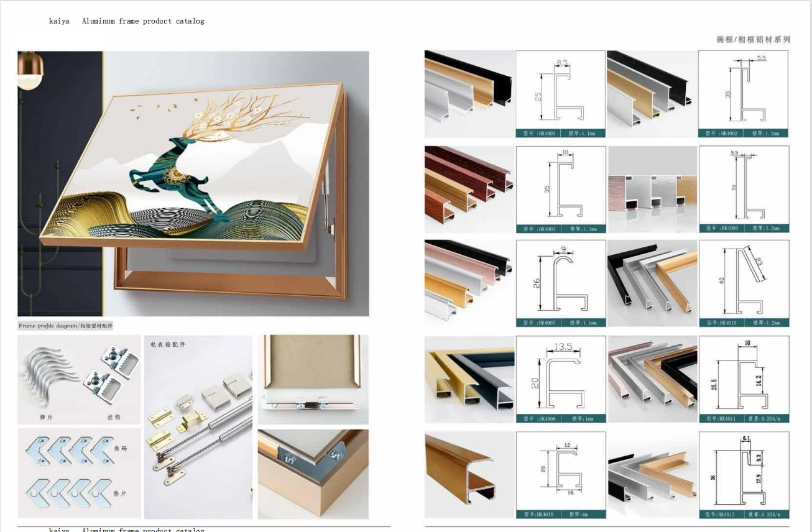Select the "型号:HK4003" model label

pos(540,229)
